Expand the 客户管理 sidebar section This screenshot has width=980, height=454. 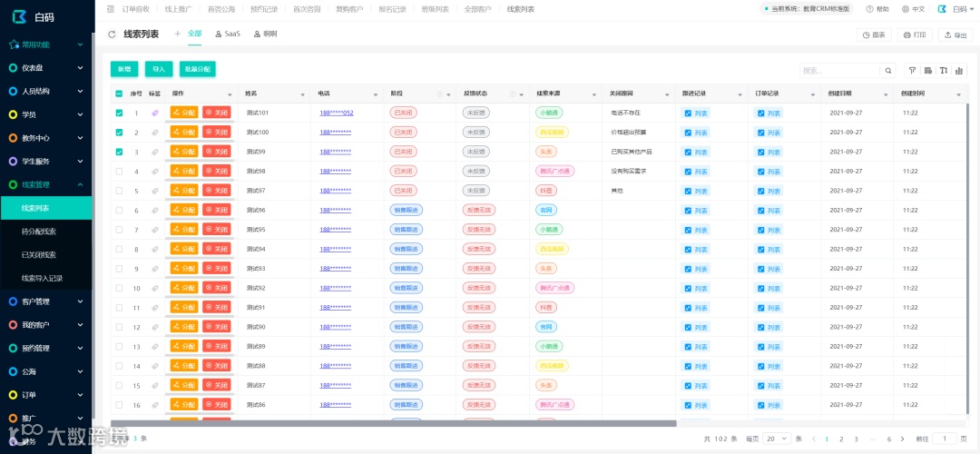tap(46, 301)
